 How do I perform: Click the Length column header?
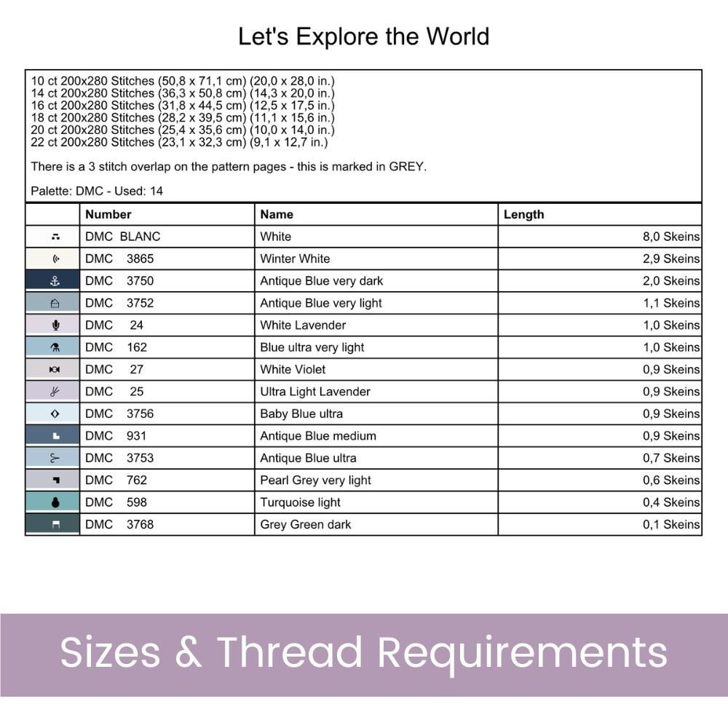point(523,215)
